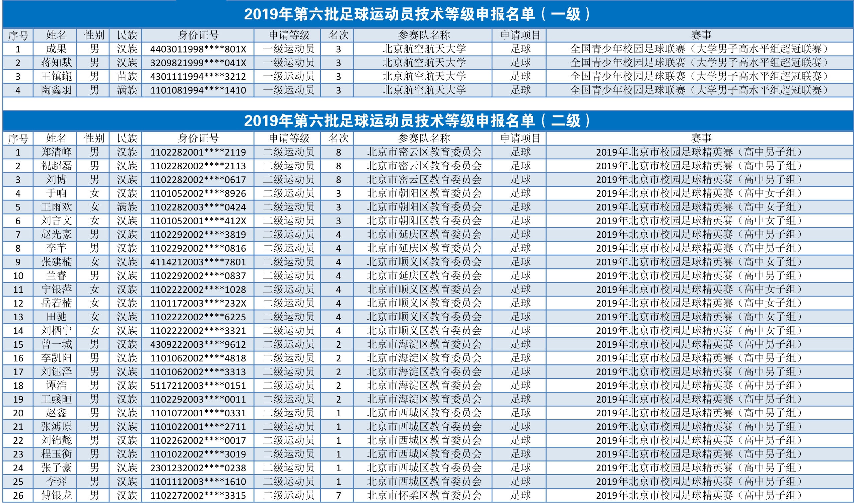Click ID number cell 4403011998****801X
854x504 pixels.
[198, 49]
